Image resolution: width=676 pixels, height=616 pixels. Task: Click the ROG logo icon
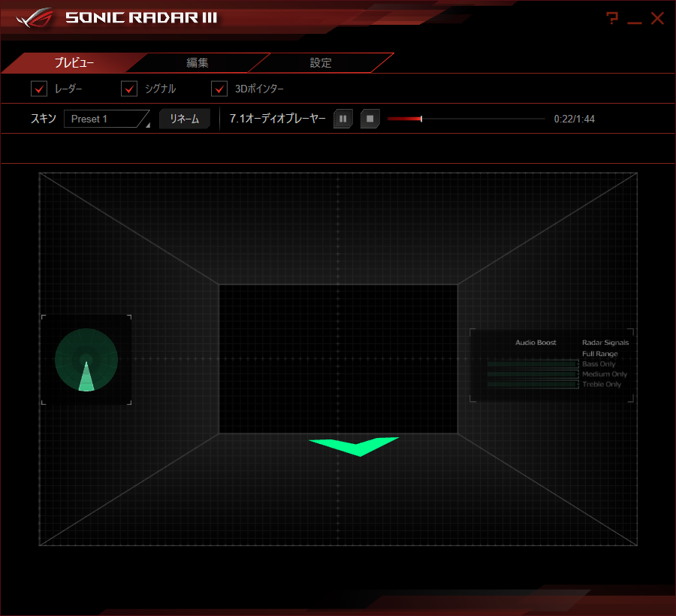click(35, 18)
